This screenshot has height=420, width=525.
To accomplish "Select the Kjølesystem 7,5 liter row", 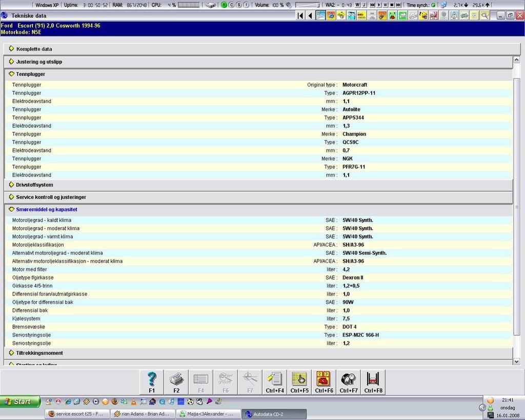I will pyautogui.click(x=258, y=318).
